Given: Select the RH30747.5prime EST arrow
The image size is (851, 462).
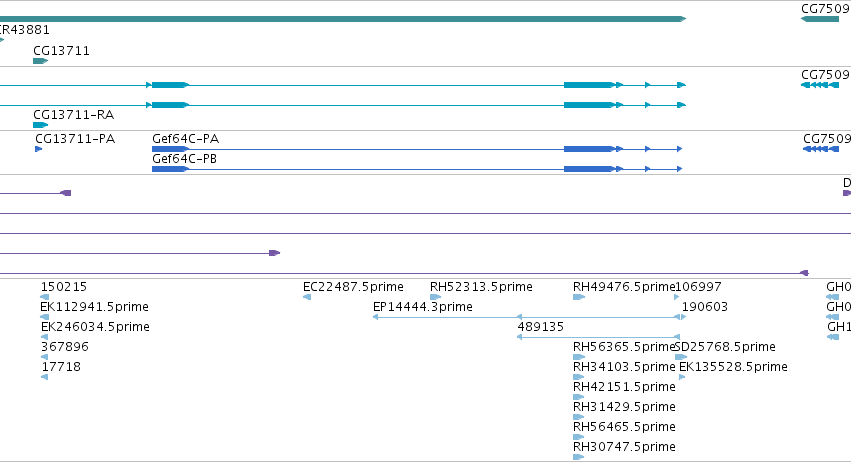Looking at the screenshot, I should point(579,457).
